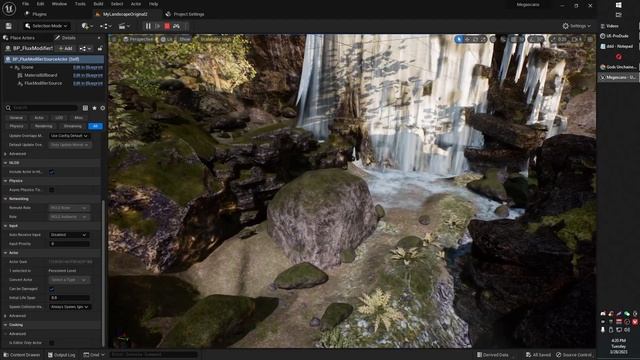Open the File menu
Viewport: 640px width, 360px height.
[25, 4]
